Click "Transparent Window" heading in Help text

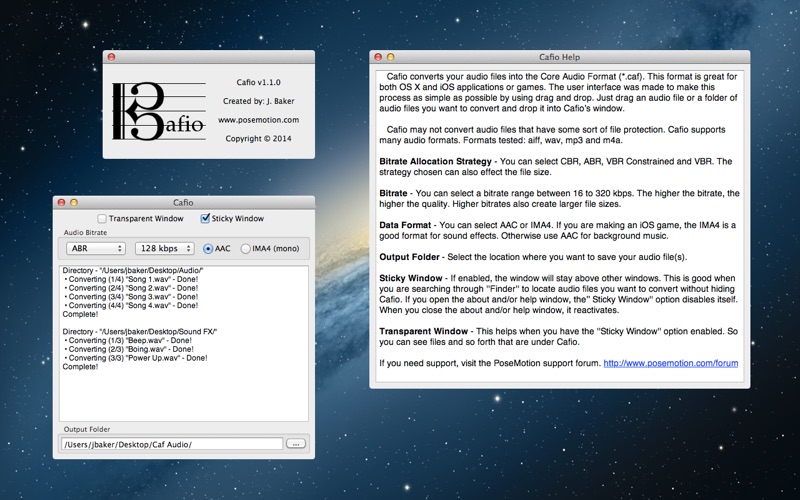(423, 331)
